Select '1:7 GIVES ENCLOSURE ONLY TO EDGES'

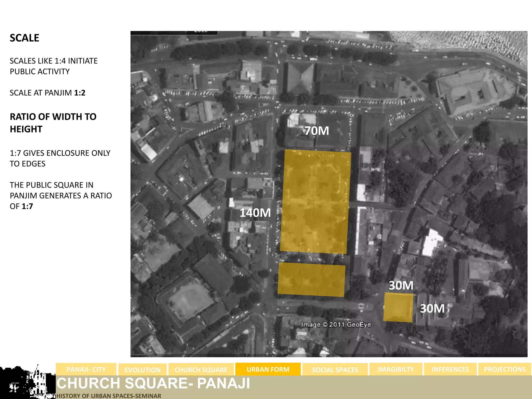pos(60,158)
